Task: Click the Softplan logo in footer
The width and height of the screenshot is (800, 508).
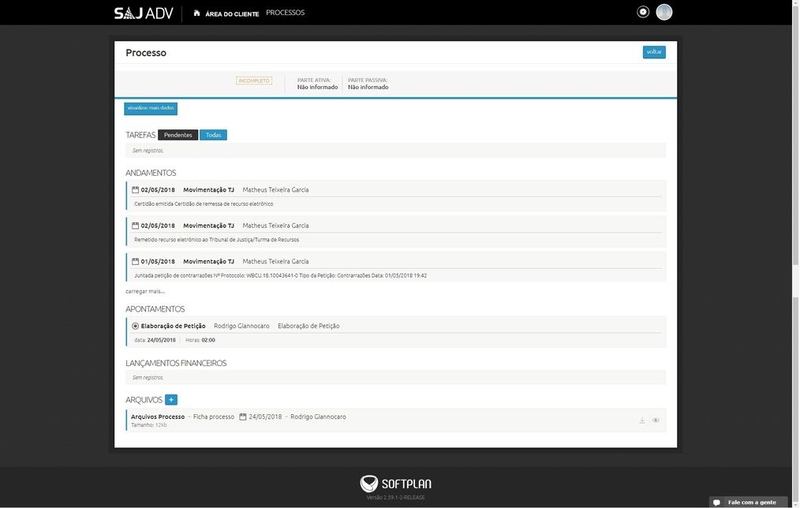Action: [x=399, y=482]
